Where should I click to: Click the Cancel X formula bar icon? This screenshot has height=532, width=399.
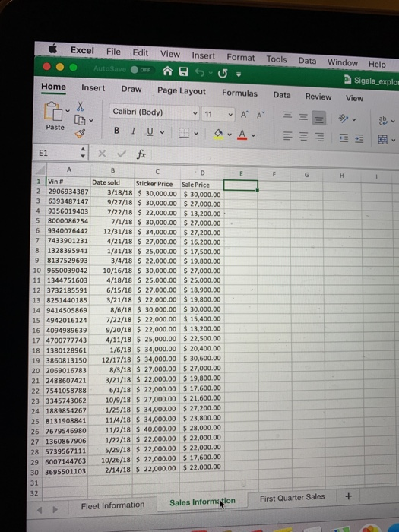(102, 154)
